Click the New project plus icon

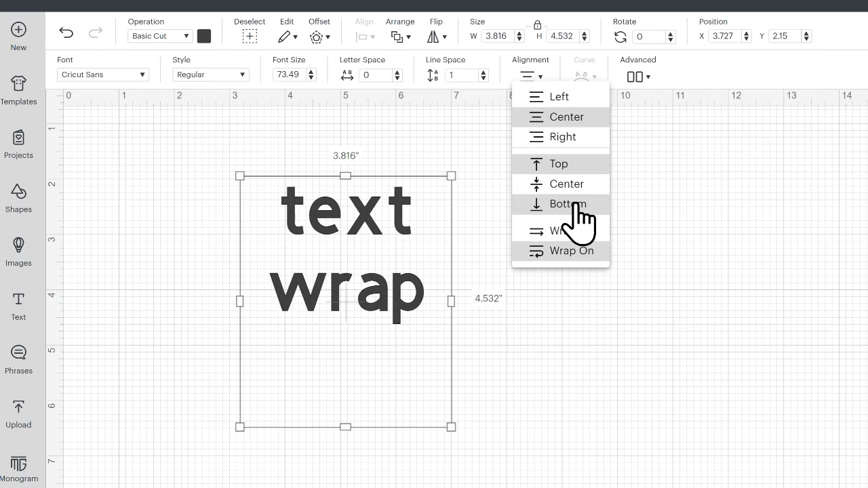(18, 30)
